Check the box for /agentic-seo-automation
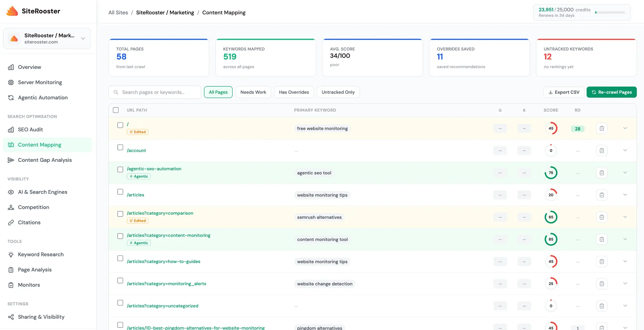The height and width of the screenshot is (330, 644). (x=120, y=169)
